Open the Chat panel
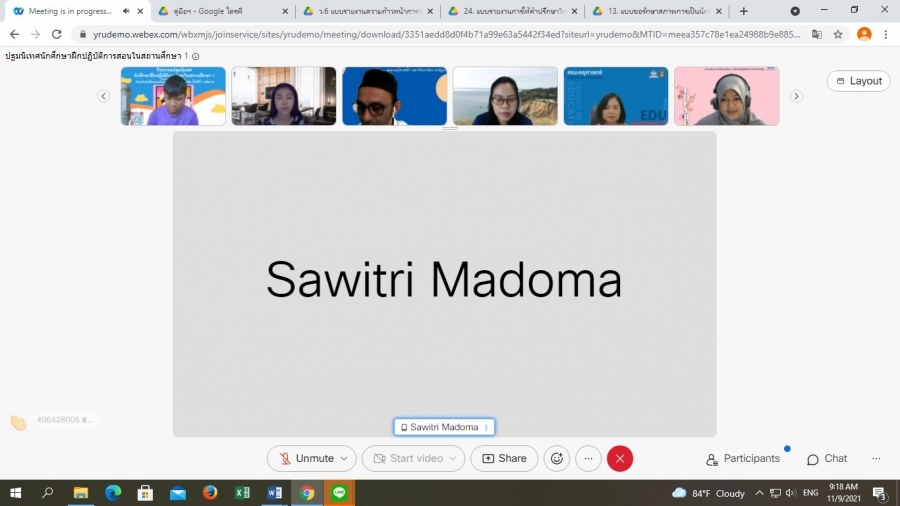Image resolution: width=900 pixels, height=506 pixels. click(x=826, y=458)
